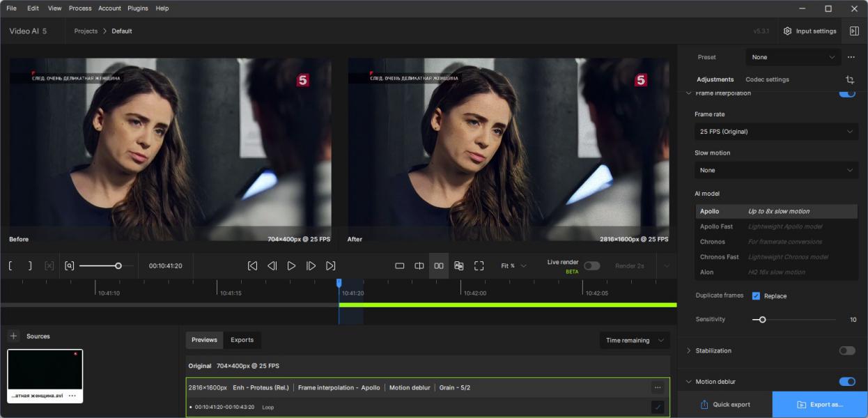Screen dimensions: 868x418
Task: Enable Live render toggle
Action: click(592, 266)
